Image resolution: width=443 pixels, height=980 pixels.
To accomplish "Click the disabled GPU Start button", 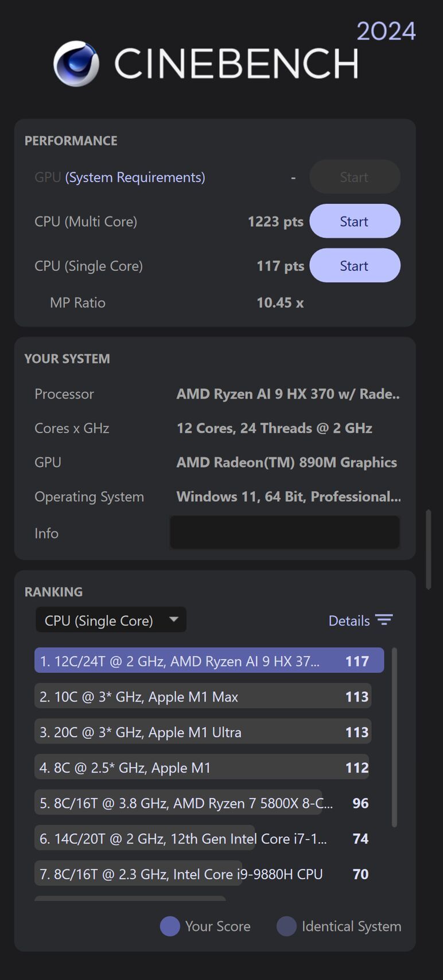I will pos(355,177).
